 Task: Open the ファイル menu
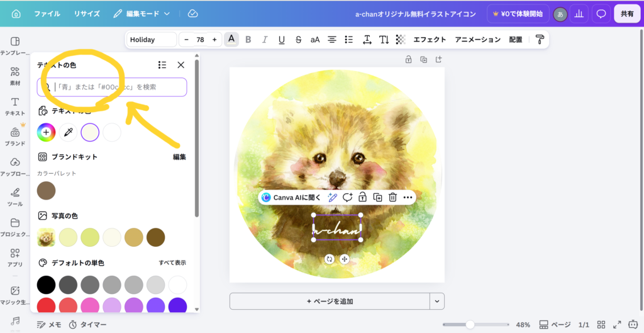pyautogui.click(x=47, y=14)
